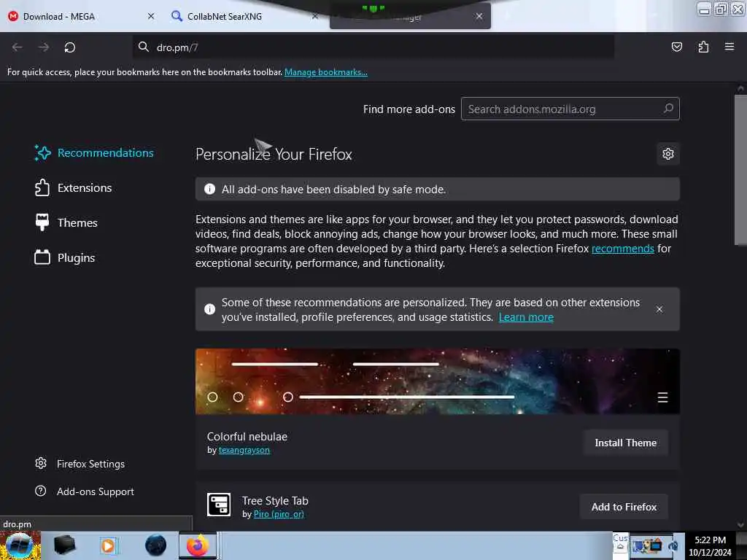The width and height of the screenshot is (747, 560).
Task: Open the Themes category
Action: point(66,222)
